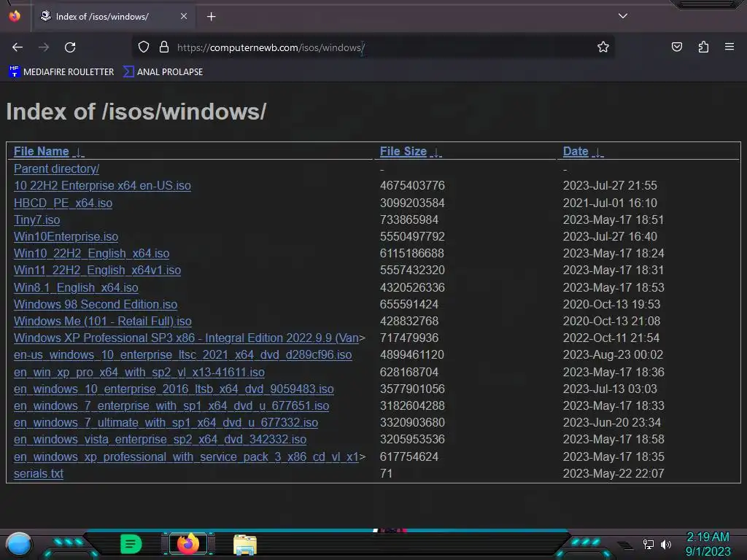
Task: Open Windows XP Professional SP3 Integral Edition link
Action: point(186,338)
